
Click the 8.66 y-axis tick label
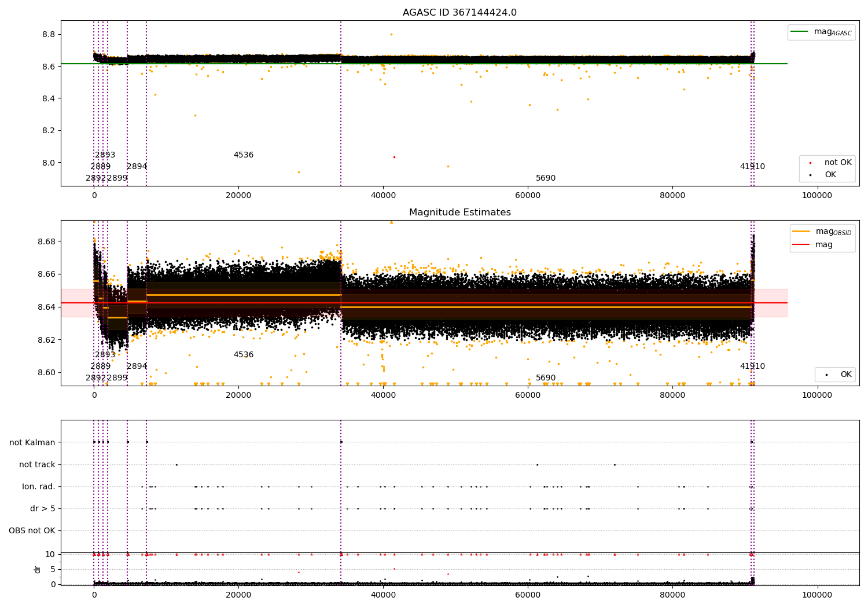[46, 274]
